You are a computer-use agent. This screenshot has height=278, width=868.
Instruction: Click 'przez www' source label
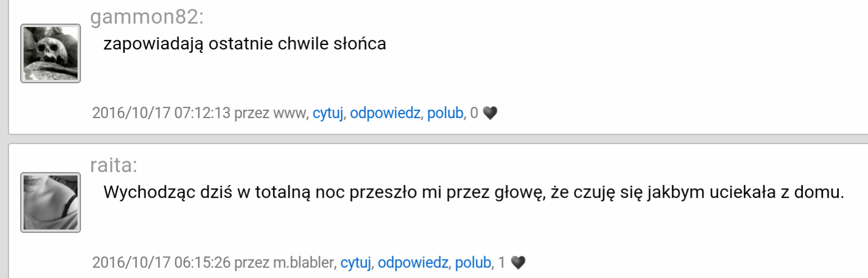[x=272, y=114]
